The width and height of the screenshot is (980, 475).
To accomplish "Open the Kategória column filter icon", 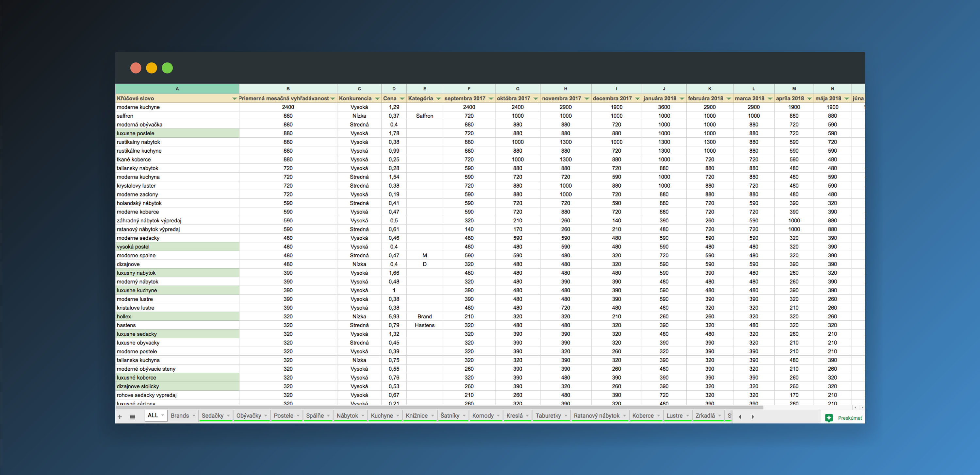I will coord(438,98).
